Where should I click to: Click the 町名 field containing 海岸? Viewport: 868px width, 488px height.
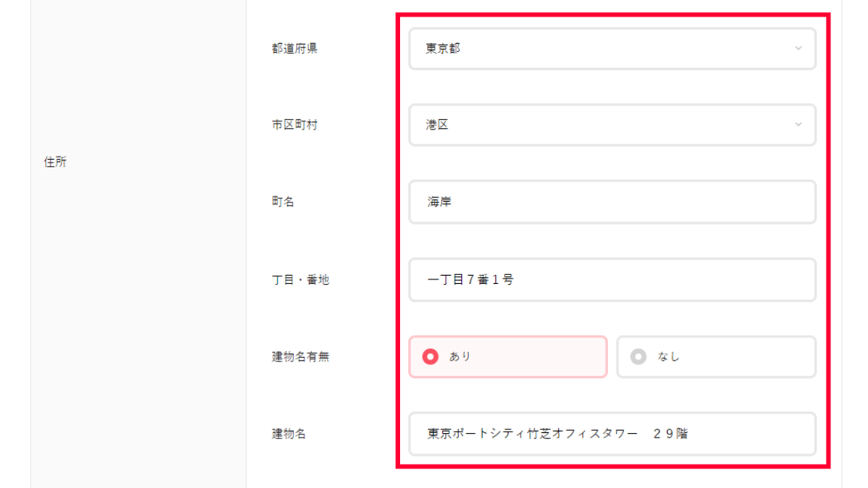[x=612, y=202]
